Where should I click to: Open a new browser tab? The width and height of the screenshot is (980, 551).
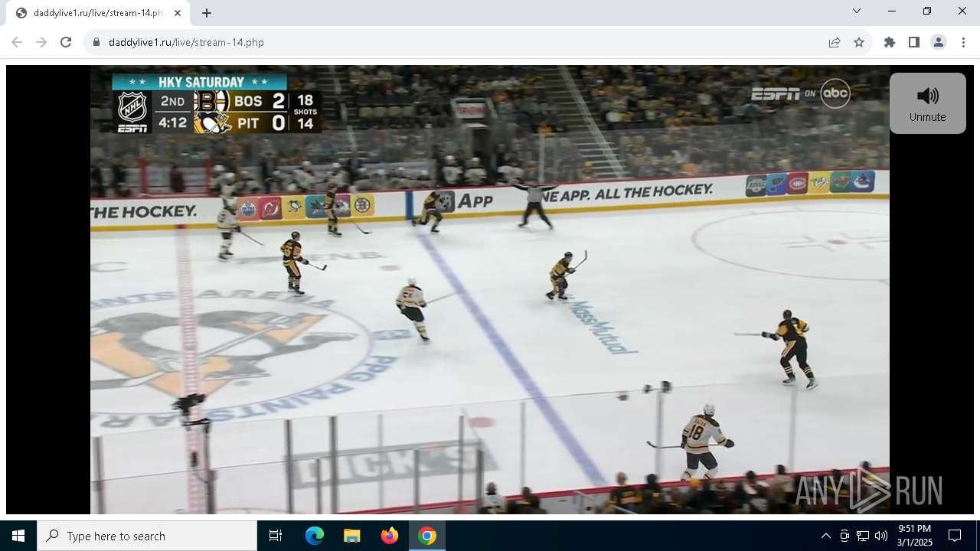pos(207,13)
